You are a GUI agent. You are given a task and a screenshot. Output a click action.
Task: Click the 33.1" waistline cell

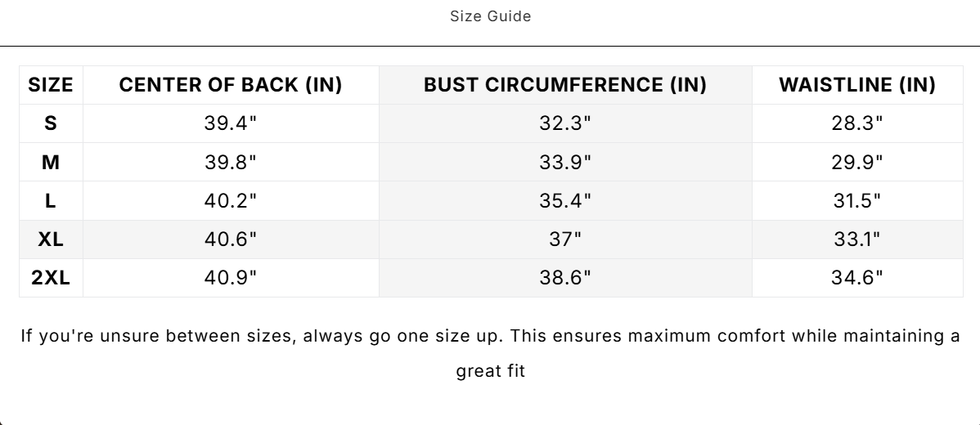coord(857,239)
